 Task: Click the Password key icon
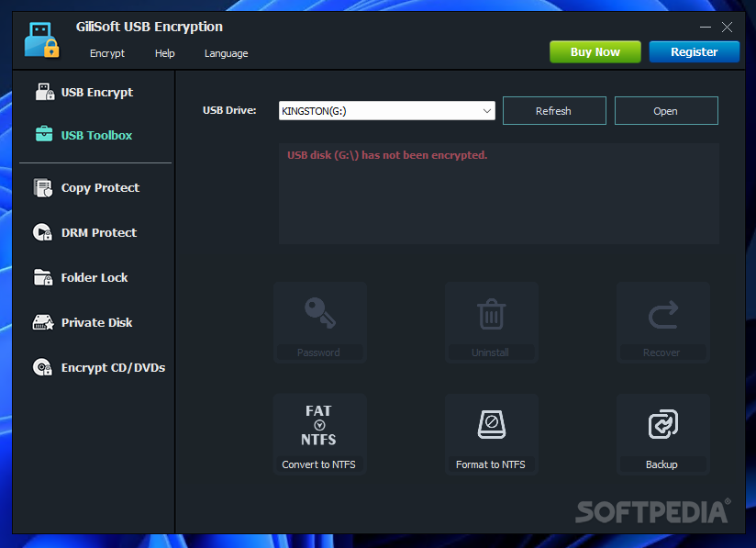point(319,314)
